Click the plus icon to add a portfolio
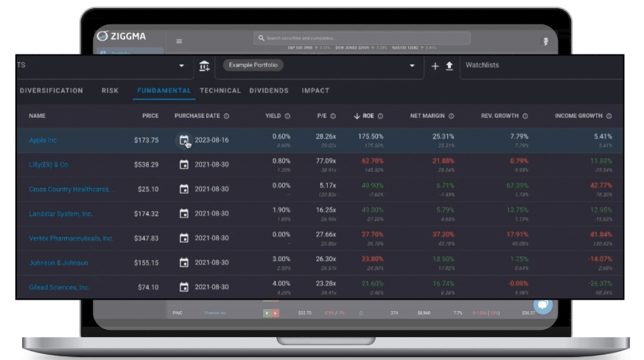 [435, 66]
